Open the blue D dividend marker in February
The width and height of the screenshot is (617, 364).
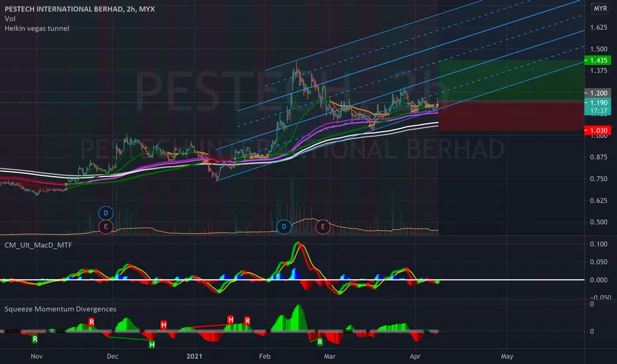pyautogui.click(x=284, y=226)
